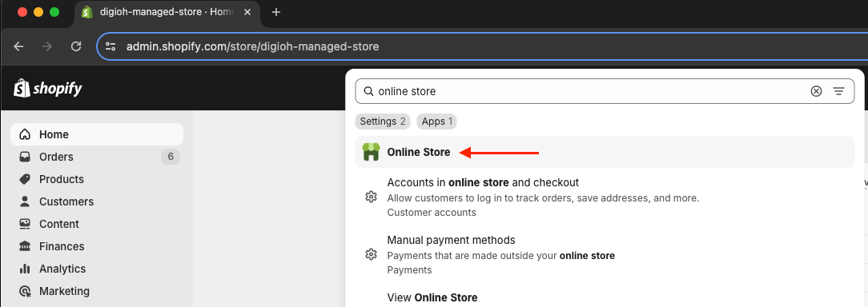The width and height of the screenshot is (868, 307).
Task: Click the Payments subtext under Manual payment
Action: point(410,270)
